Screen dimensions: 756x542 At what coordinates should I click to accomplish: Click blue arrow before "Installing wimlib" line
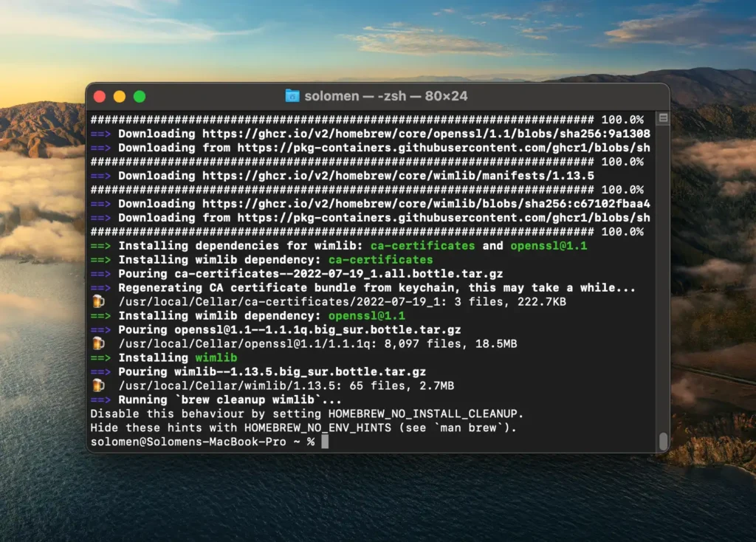[x=100, y=358]
